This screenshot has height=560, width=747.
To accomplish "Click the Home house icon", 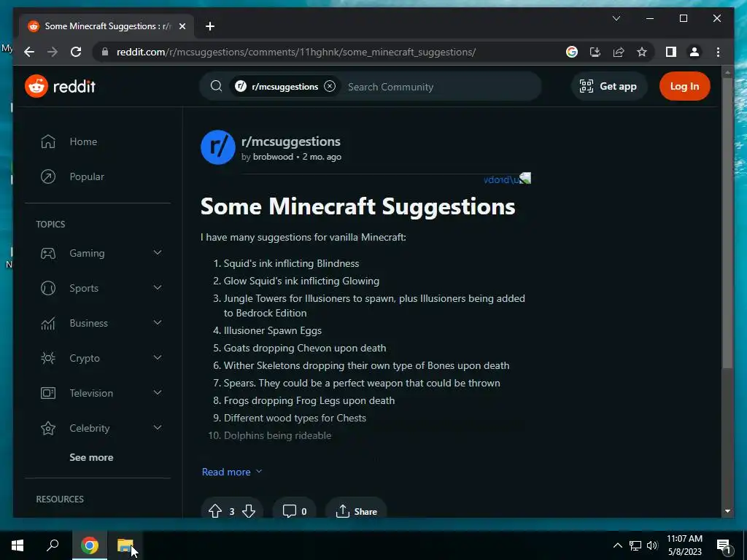I will (x=48, y=141).
